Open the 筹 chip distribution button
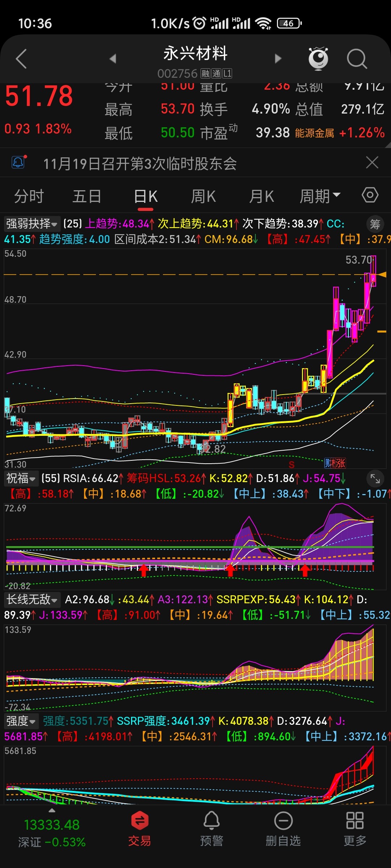The width and height of the screenshot is (391, 868). click(x=375, y=224)
